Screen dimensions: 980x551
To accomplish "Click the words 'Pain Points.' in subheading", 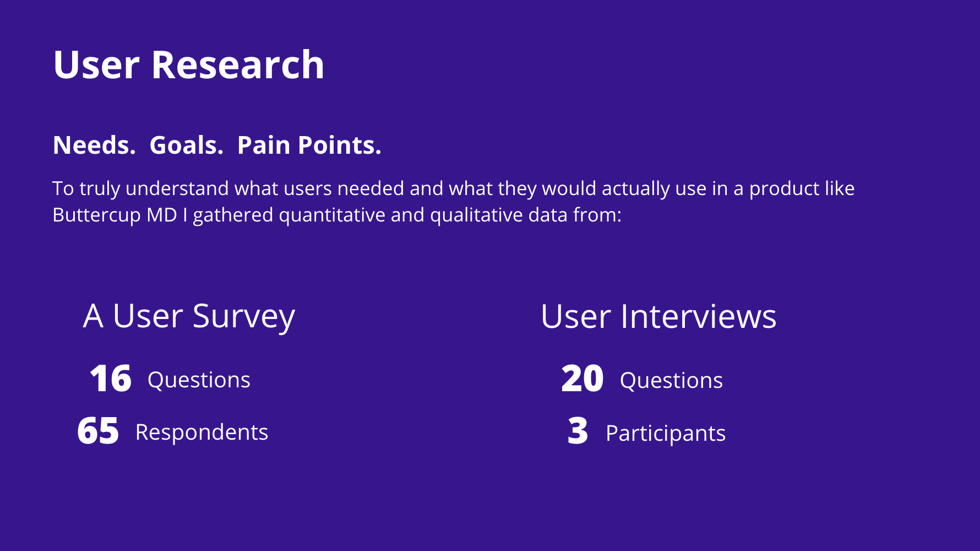I will [x=309, y=145].
